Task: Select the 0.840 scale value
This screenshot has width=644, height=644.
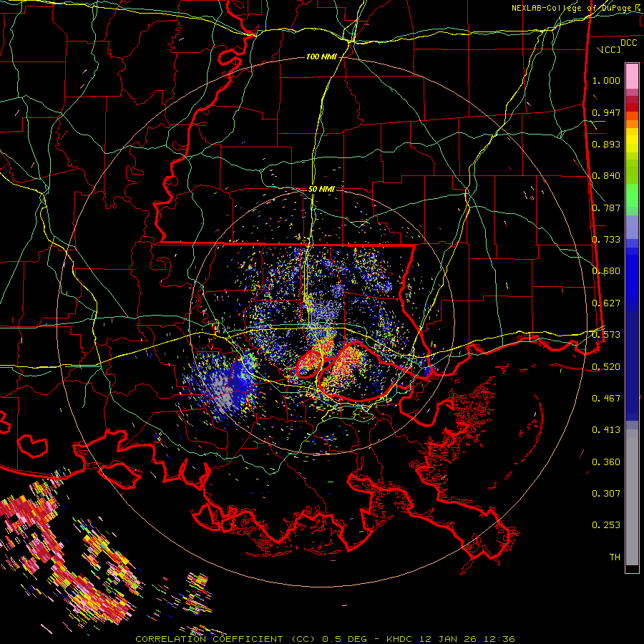Action: coord(606,176)
